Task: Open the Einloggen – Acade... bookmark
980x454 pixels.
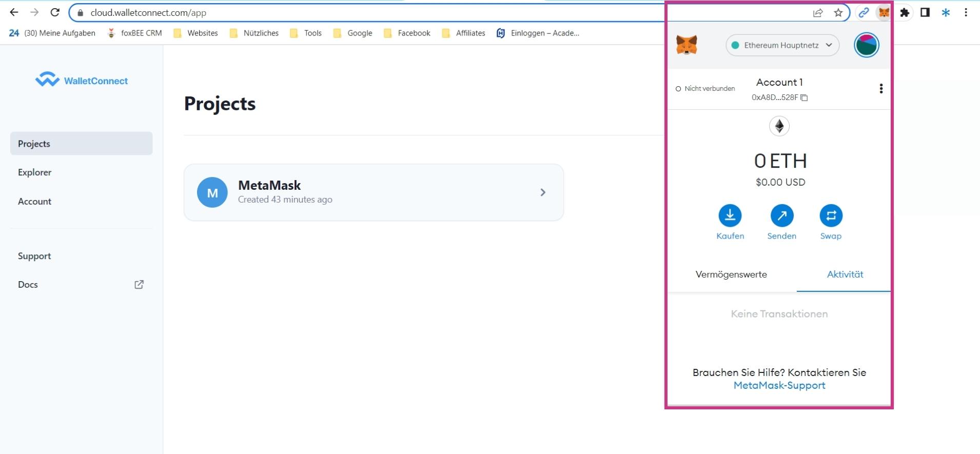Action: [538, 33]
